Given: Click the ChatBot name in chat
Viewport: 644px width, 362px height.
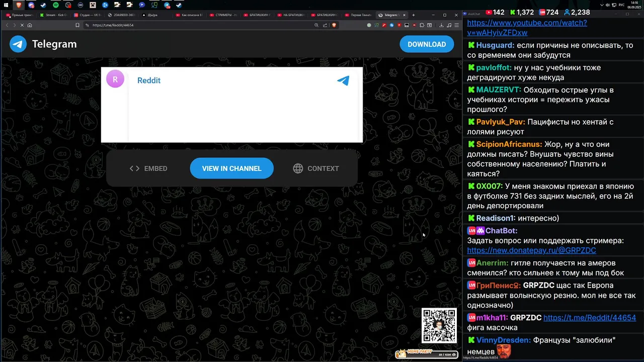Looking at the screenshot, I should point(501,231).
